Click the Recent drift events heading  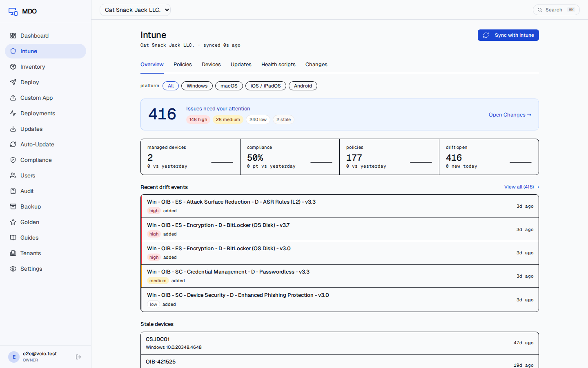164,187
